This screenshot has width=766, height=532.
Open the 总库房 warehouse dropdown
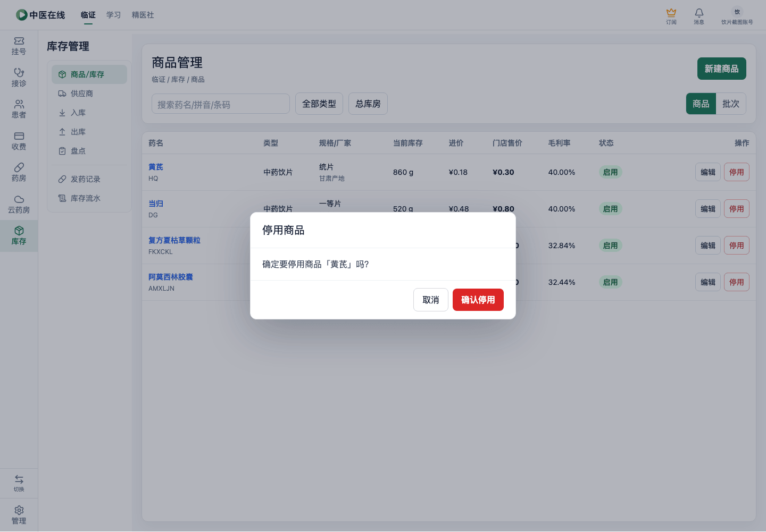pyautogui.click(x=368, y=104)
